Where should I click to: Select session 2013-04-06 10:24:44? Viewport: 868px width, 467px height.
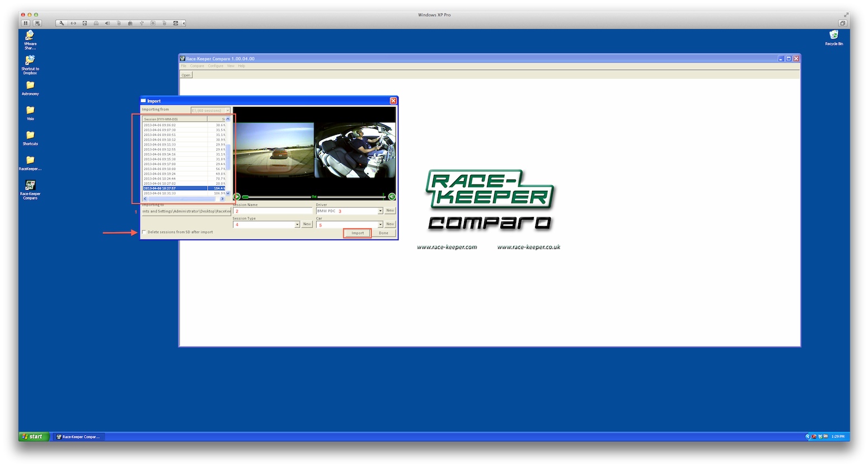point(184,178)
